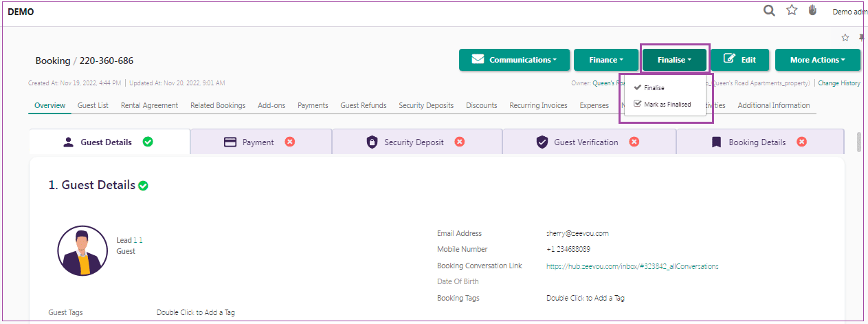Click the person icon on Guest Details tab
The image size is (868, 324).
coord(68,142)
